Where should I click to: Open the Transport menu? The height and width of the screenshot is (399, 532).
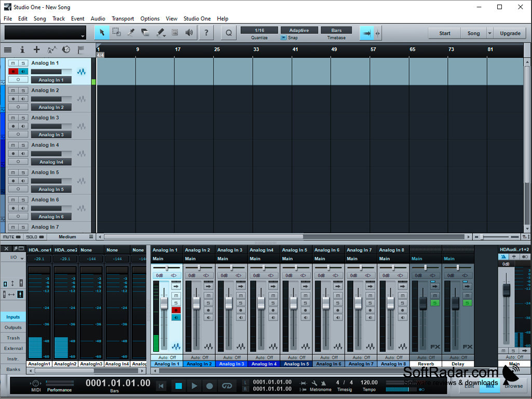122,19
